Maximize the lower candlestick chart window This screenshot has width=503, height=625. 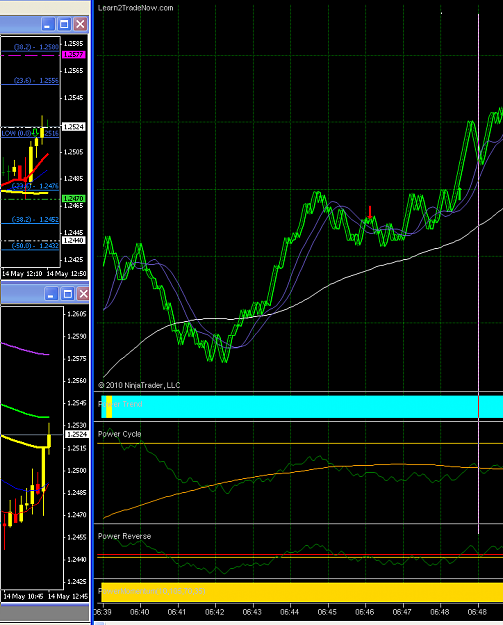click(67, 294)
